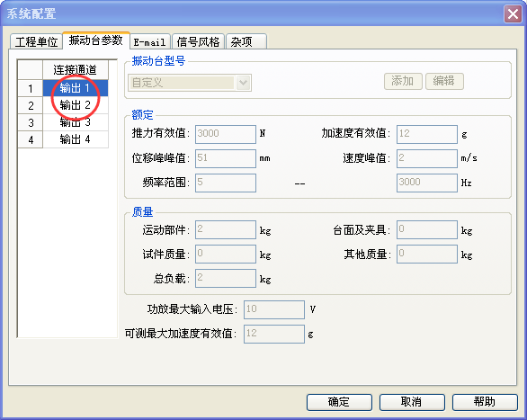Click the 频率范围 lower limit field
Screen dimensions: 527x420
[226, 183]
